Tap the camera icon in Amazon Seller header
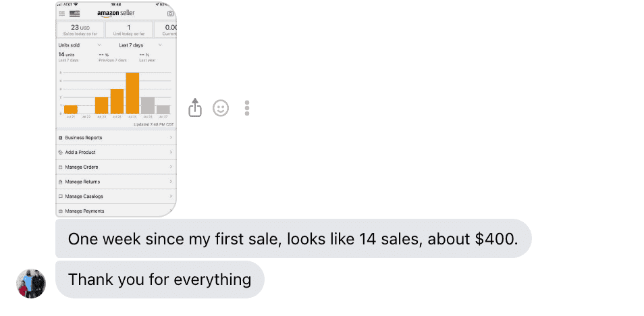The height and width of the screenshot is (316, 644). coord(170,13)
